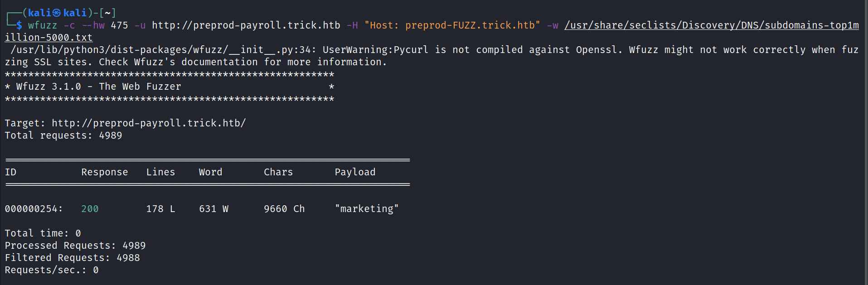The height and width of the screenshot is (285, 868).
Task: Click the wfuzz command word
Action: click(43, 25)
